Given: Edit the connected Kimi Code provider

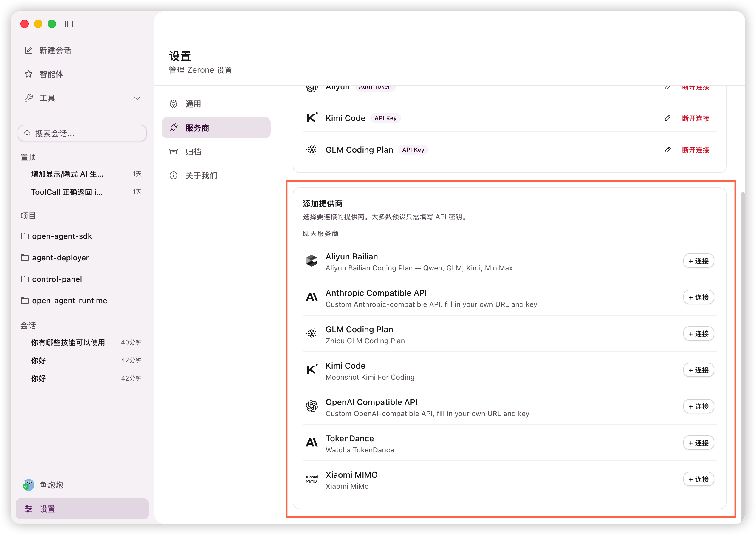Looking at the screenshot, I should click(668, 118).
